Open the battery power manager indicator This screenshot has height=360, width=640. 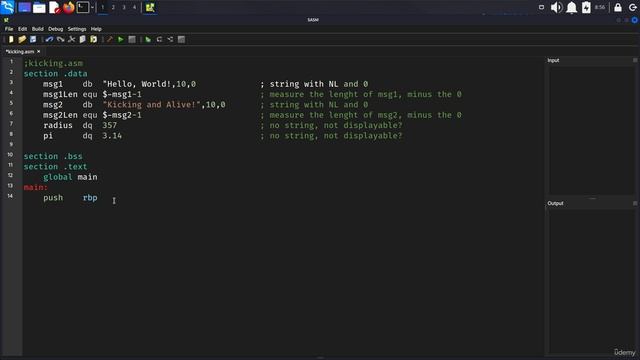click(586, 7)
